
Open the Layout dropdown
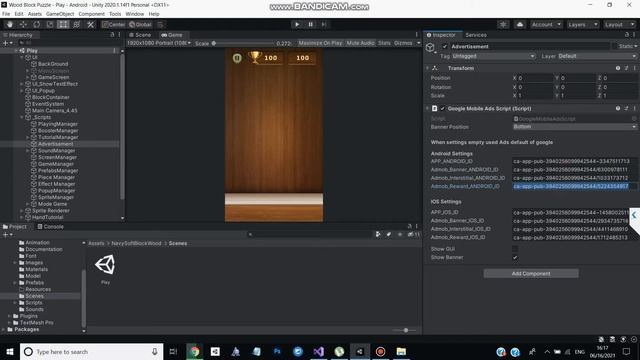[619, 25]
